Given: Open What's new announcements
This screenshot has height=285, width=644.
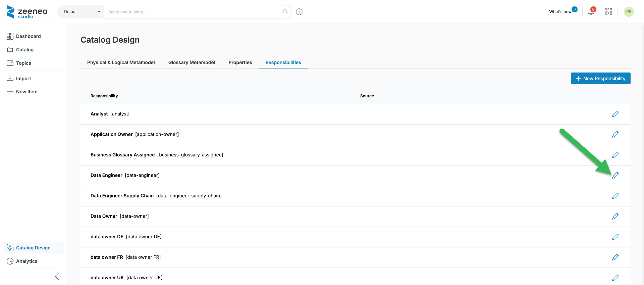Looking at the screenshot, I should pyautogui.click(x=560, y=12).
